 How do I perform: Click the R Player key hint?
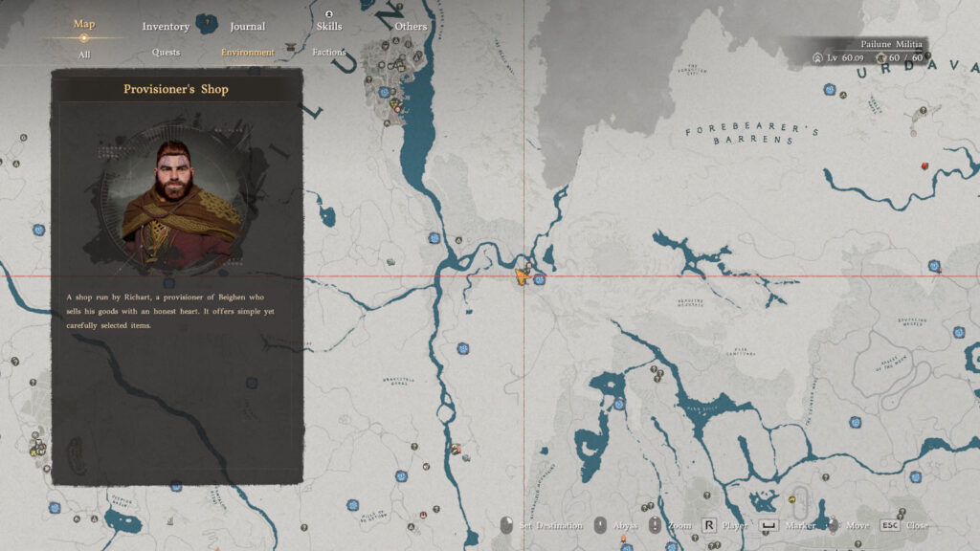725,525
